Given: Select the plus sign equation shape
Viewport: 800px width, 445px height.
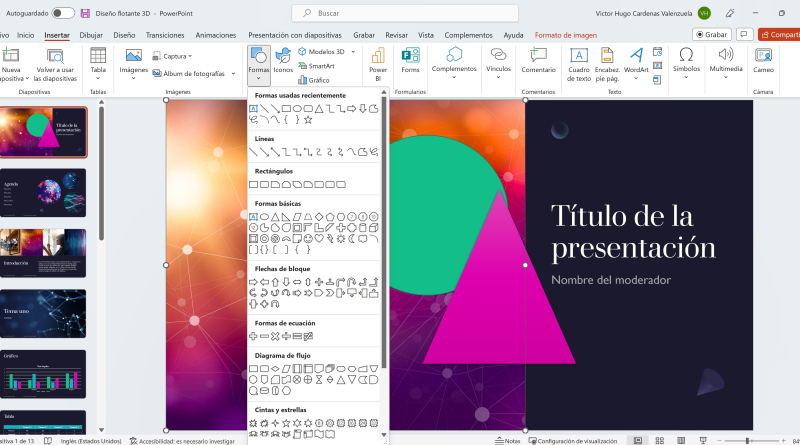Looking at the screenshot, I should 253,336.
